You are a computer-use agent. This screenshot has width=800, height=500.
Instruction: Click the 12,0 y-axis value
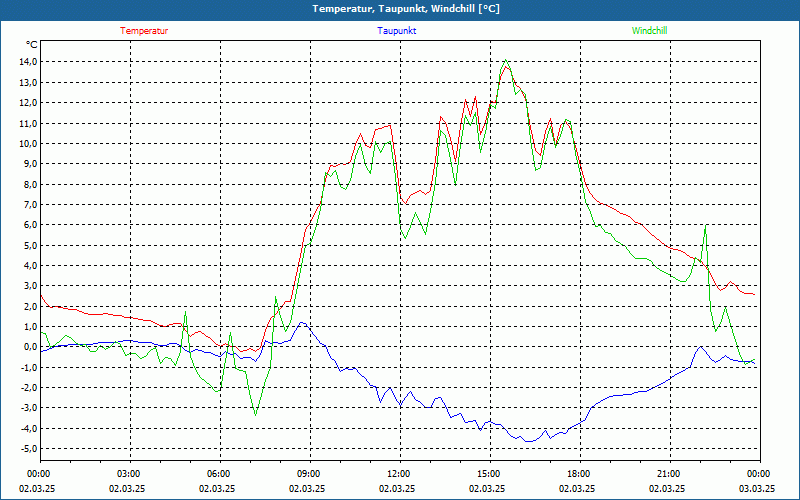pyautogui.click(x=28, y=103)
